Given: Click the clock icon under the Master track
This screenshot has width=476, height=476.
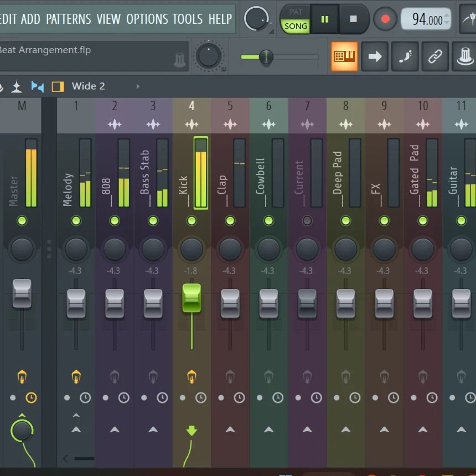Looking at the screenshot, I should [32, 396].
